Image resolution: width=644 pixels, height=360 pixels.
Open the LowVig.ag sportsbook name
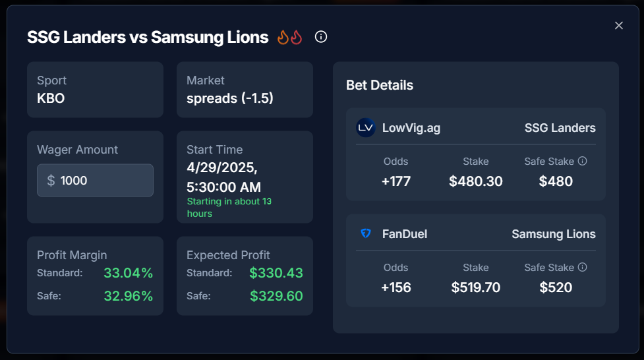[411, 128]
